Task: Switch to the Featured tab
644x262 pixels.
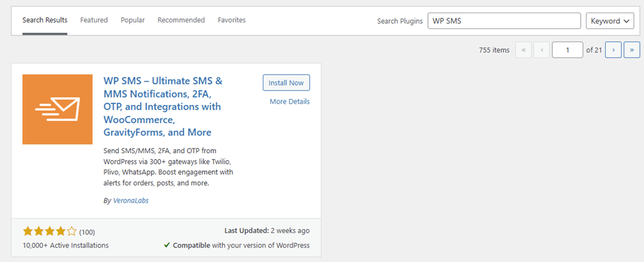Action: point(94,20)
